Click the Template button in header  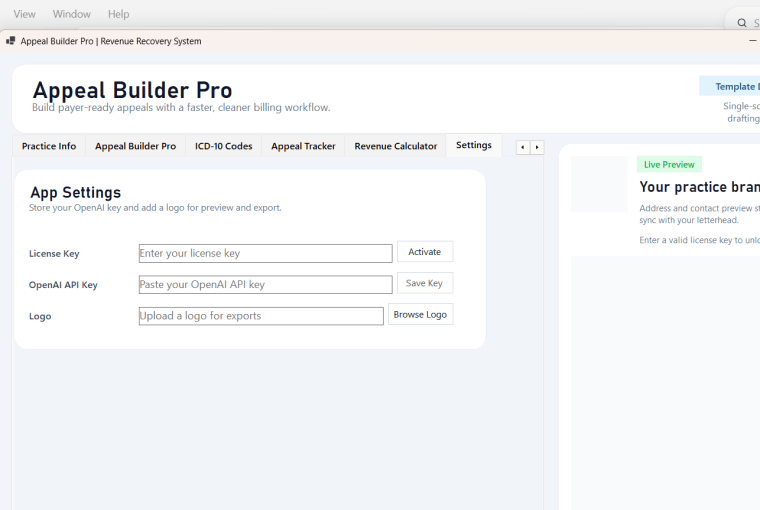729,86
